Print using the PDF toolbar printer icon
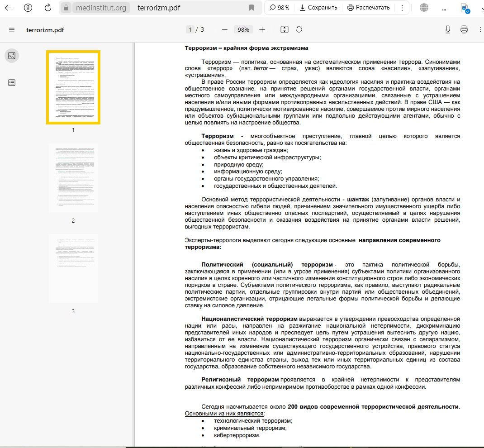 464,30
